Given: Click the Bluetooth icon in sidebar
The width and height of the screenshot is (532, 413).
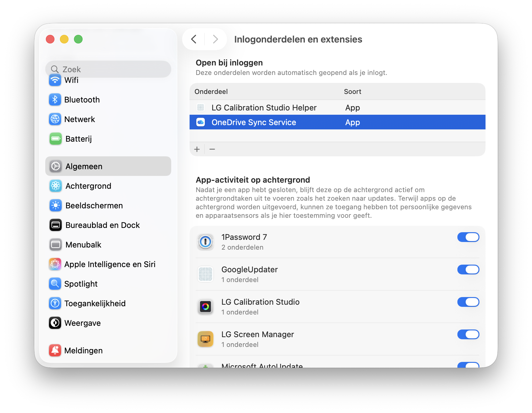Looking at the screenshot, I should coord(55,100).
